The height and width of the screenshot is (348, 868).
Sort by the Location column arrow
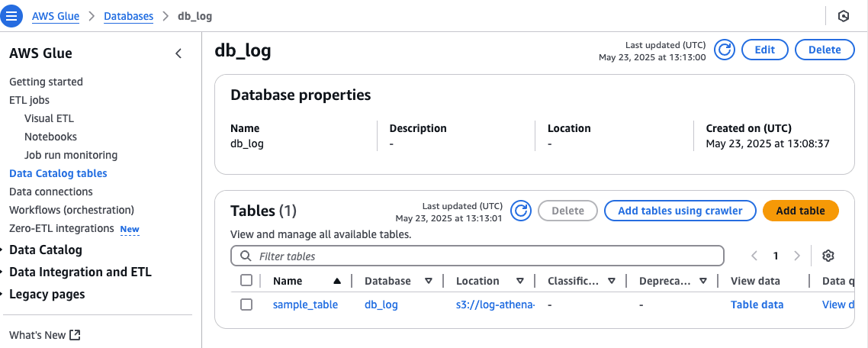pyautogui.click(x=519, y=281)
